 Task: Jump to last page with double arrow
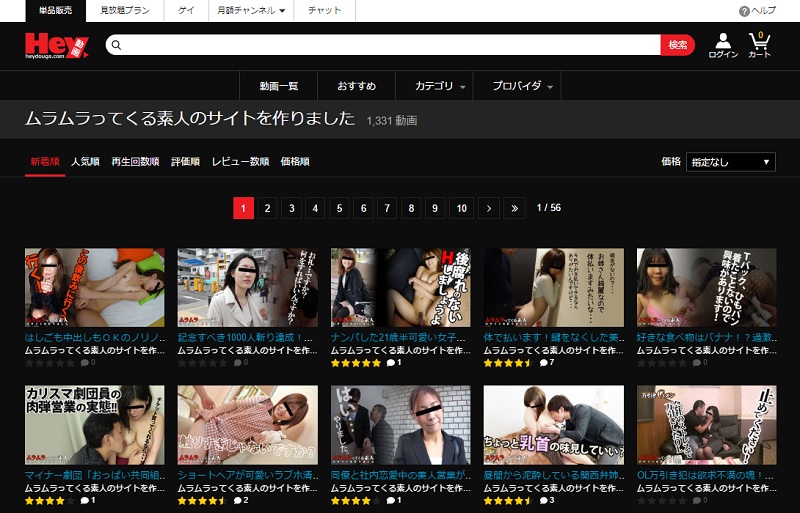coord(514,208)
